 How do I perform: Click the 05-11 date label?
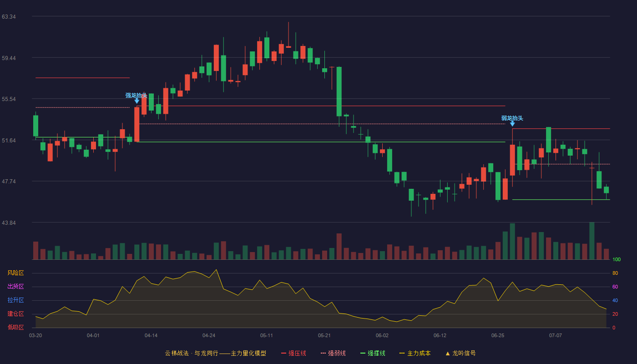267,335
